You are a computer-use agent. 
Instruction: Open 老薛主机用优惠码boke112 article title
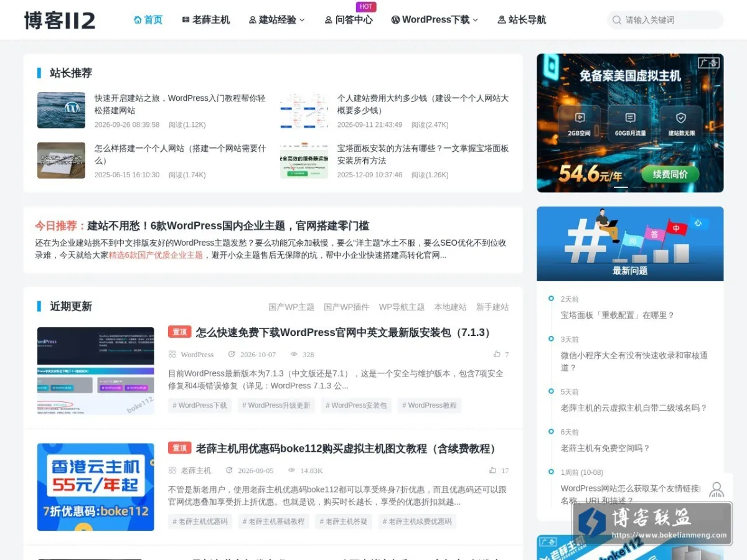tap(348, 449)
